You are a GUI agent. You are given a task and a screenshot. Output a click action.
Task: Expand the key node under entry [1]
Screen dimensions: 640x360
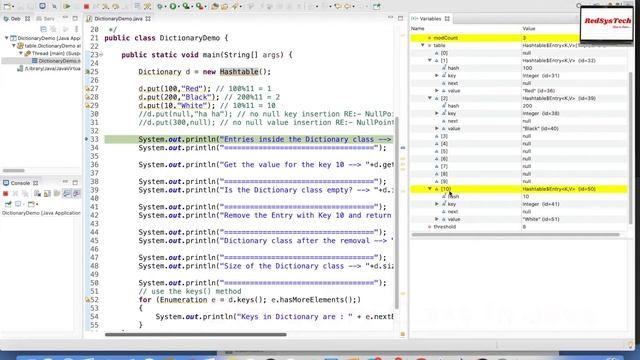pyautogui.click(x=437, y=76)
